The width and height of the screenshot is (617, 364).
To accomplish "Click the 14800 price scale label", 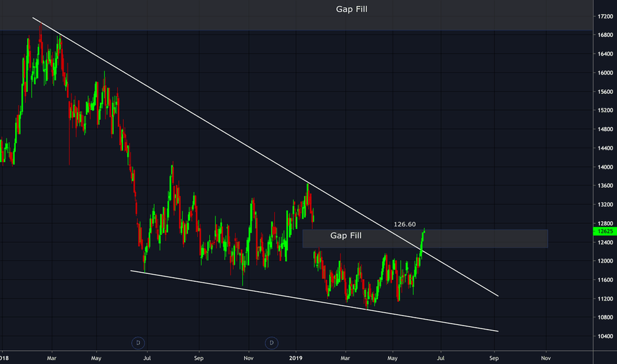I will click(x=605, y=129).
